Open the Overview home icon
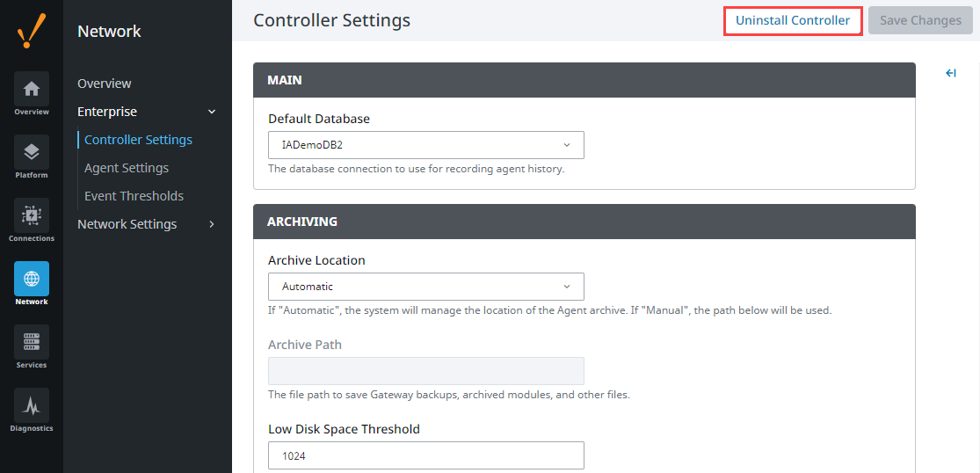 32,89
